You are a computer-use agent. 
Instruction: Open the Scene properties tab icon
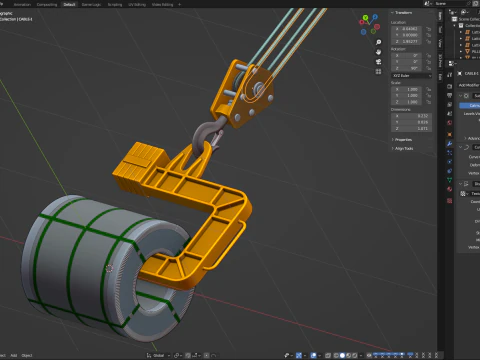pos(449,114)
